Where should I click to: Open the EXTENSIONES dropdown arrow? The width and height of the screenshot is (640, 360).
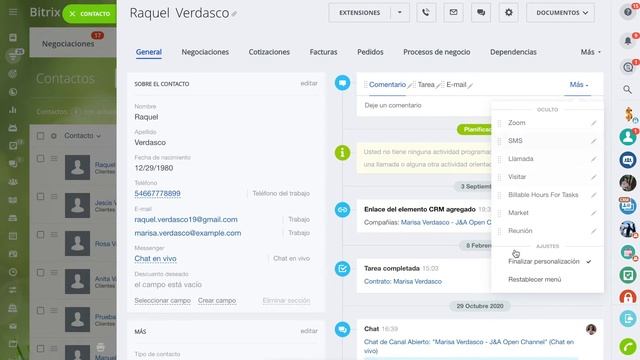(x=400, y=13)
